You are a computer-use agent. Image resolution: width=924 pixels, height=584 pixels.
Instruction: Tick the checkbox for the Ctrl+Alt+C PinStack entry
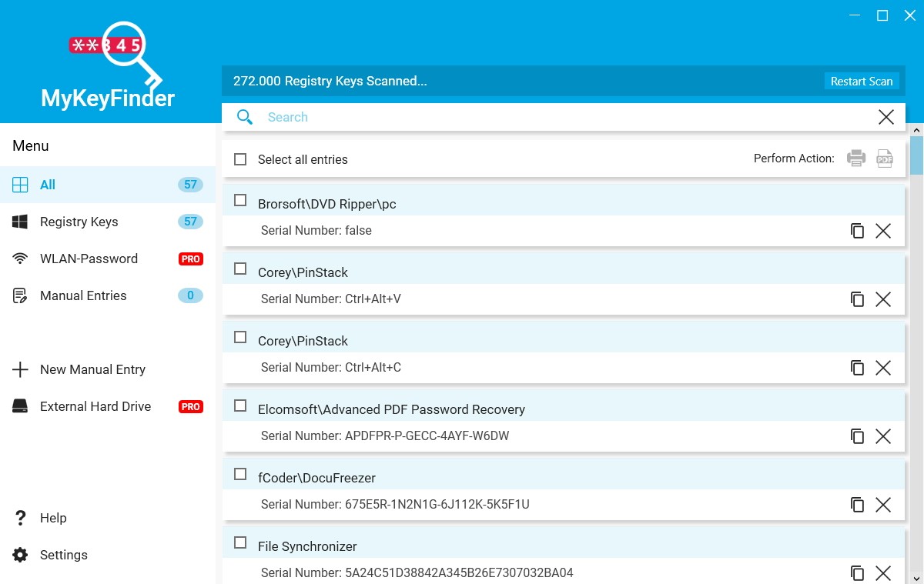(x=240, y=337)
